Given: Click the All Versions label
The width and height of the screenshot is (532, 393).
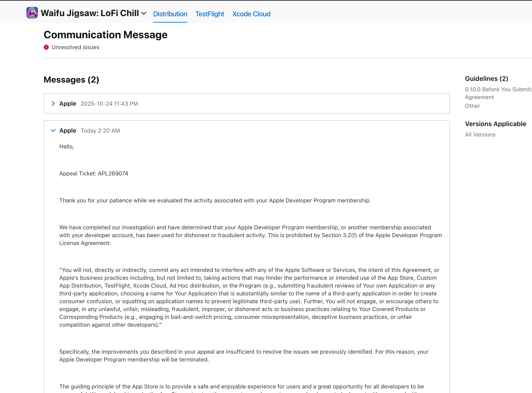Looking at the screenshot, I should point(480,135).
